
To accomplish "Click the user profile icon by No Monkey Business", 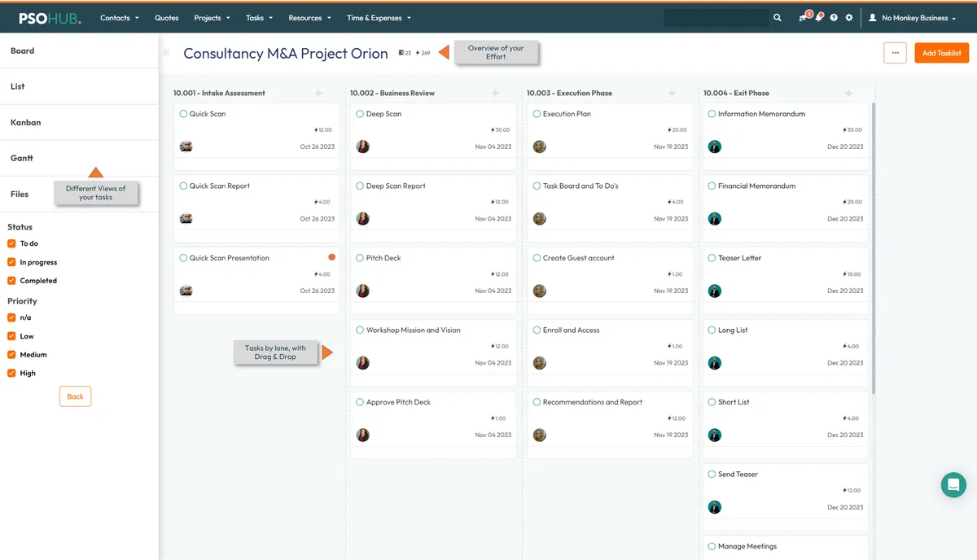I will click(x=873, y=17).
